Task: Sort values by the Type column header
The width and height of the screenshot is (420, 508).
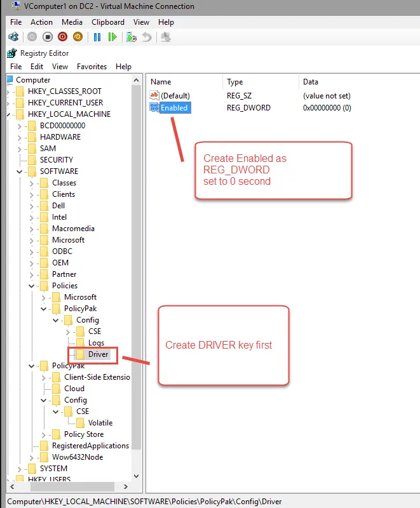Action: coord(235,82)
